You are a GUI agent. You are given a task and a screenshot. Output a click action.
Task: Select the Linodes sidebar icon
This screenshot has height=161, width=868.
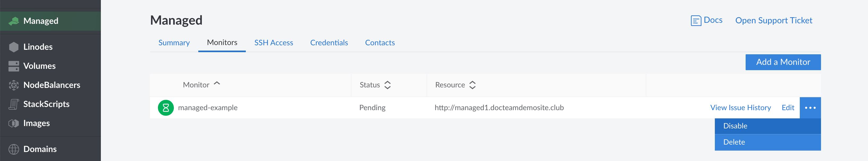[14, 47]
